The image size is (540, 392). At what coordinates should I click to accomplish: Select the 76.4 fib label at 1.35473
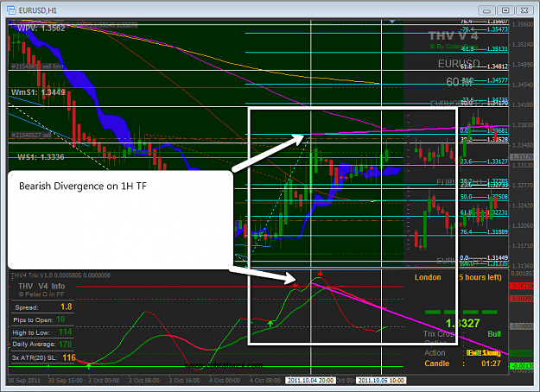pos(484,29)
